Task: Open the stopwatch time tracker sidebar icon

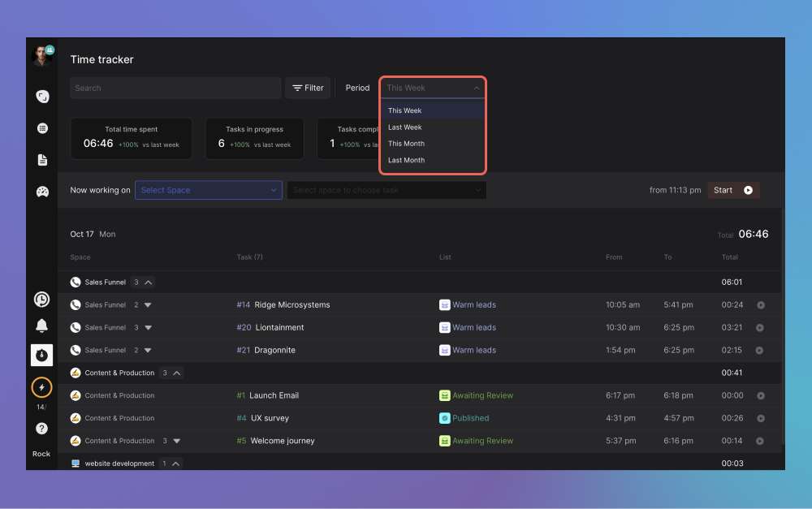Action: pos(41,355)
